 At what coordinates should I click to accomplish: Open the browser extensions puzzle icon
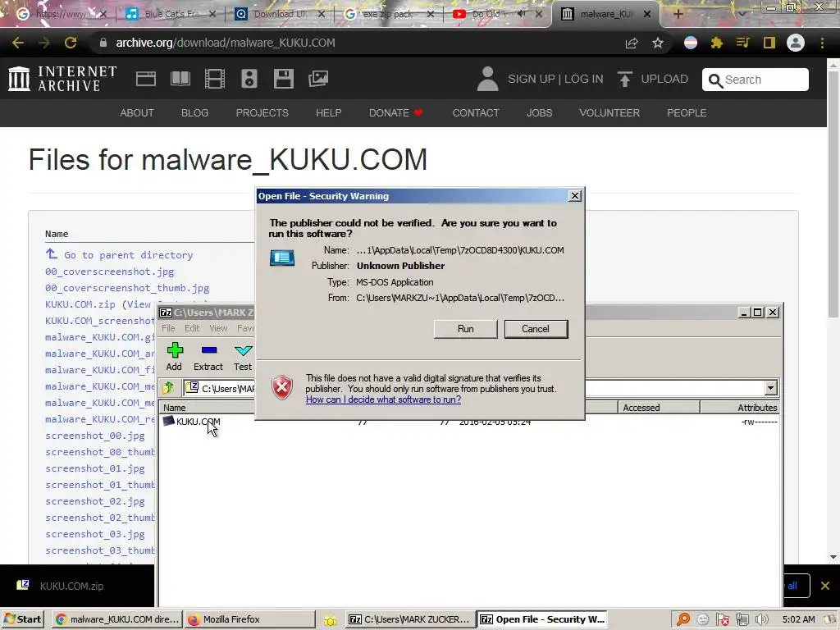(717, 43)
